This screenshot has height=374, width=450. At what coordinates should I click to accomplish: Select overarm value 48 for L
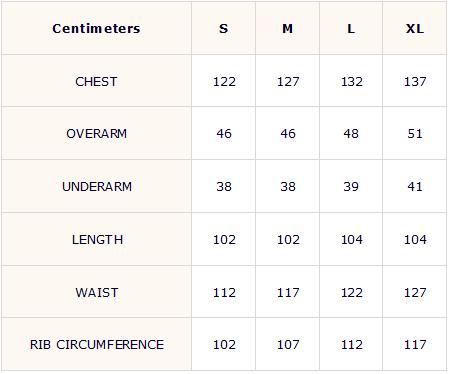point(351,134)
